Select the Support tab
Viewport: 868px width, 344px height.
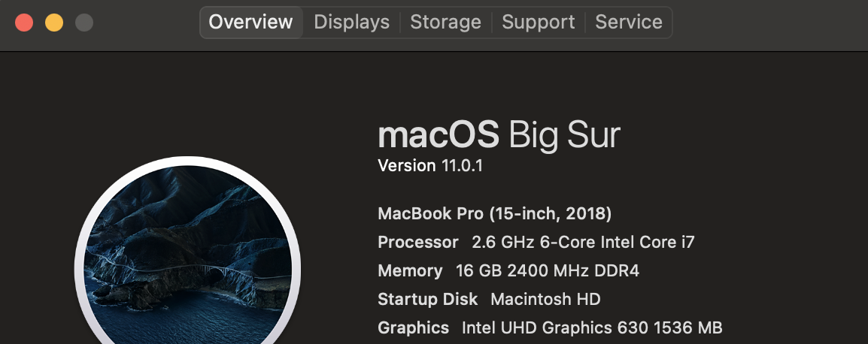coord(538,23)
